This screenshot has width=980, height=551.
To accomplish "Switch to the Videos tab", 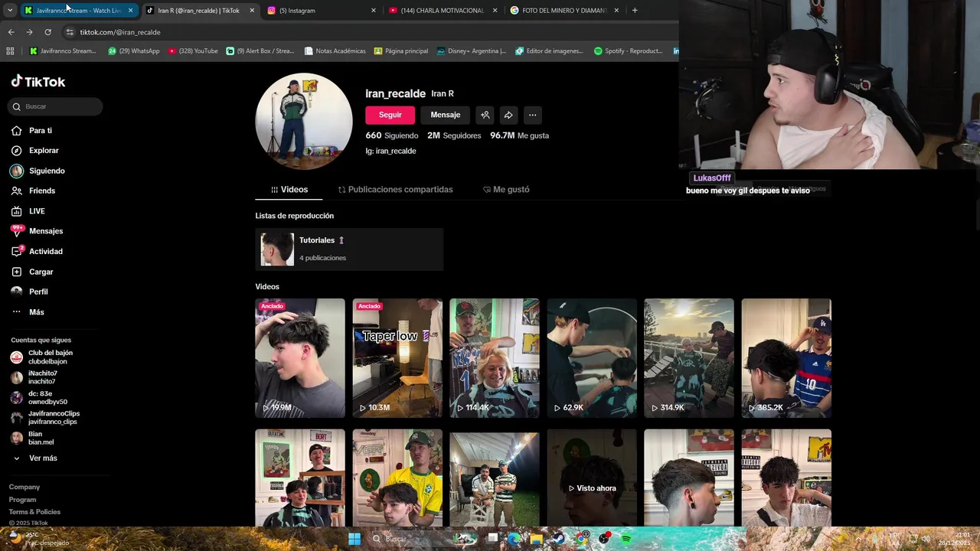I will coord(289,189).
